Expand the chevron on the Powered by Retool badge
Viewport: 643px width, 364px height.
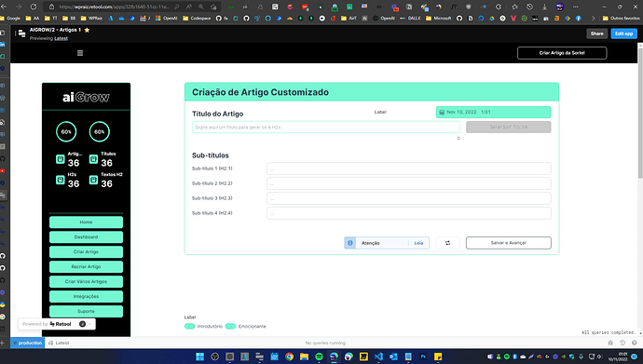click(x=89, y=324)
